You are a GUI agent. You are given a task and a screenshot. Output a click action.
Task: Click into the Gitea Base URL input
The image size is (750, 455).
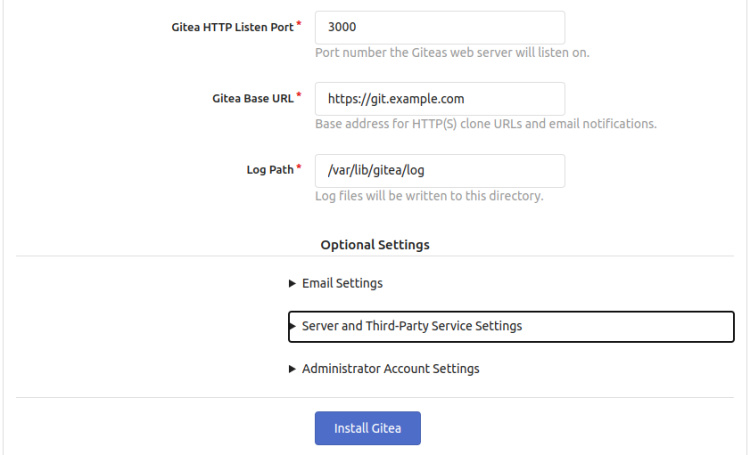tap(440, 99)
